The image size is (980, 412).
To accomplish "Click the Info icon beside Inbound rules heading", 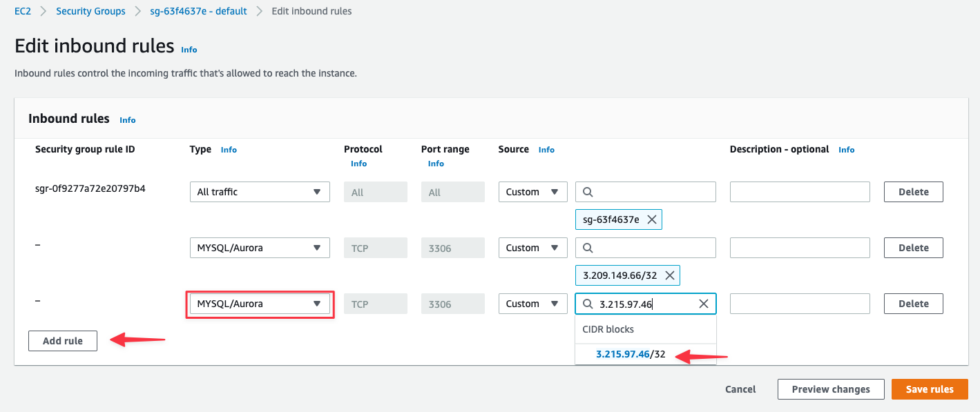I will click(x=127, y=119).
